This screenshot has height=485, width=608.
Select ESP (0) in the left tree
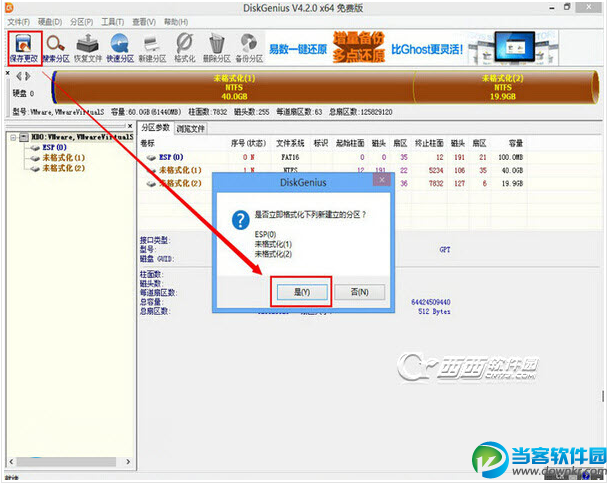click(x=54, y=147)
